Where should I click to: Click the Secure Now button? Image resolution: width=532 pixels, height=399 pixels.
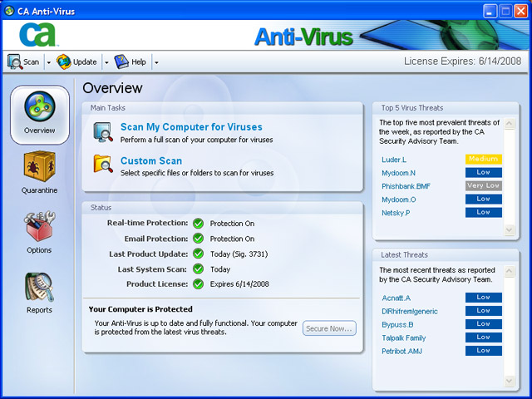(329, 328)
